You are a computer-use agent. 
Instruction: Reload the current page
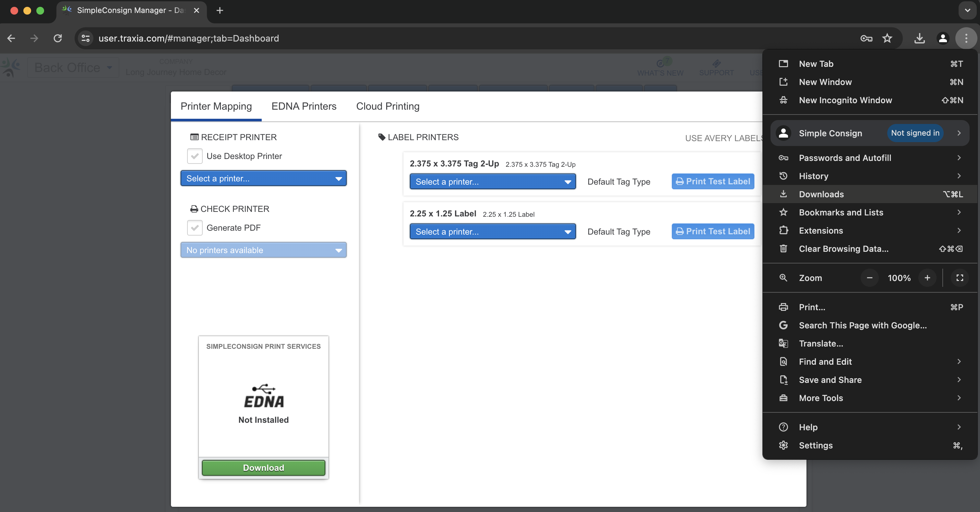pyautogui.click(x=58, y=38)
